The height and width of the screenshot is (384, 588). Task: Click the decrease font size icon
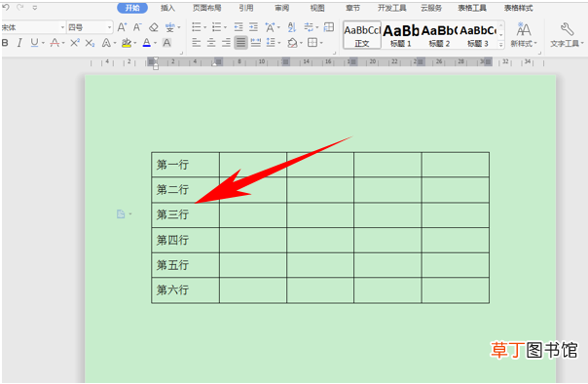point(137,27)
